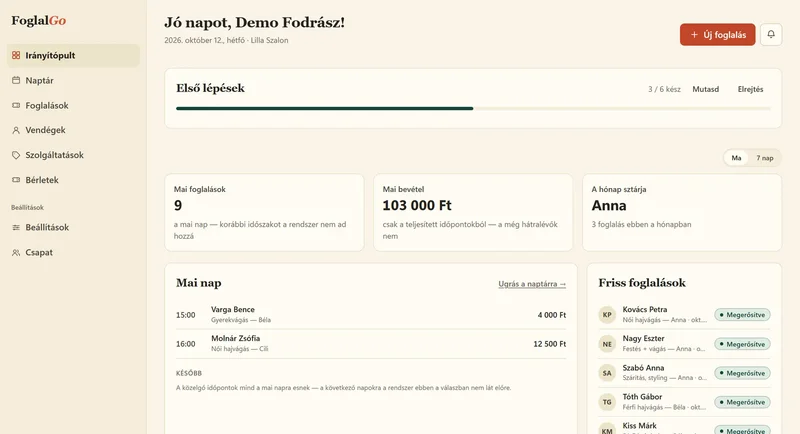Image resolution: width=800 pixels, height=434 pixels.
Task: Click the 3 / 6 kész progress text
Action: click(x=664, y=89)
